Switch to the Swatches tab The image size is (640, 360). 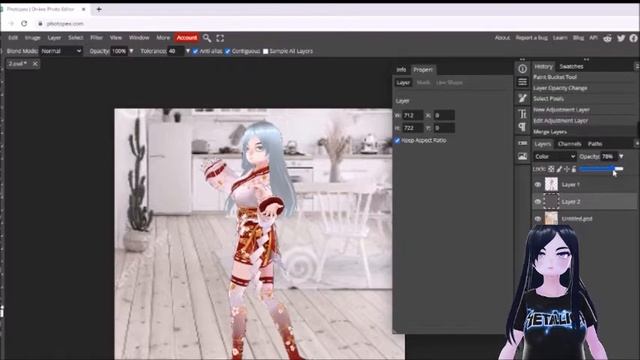(571, 67)
